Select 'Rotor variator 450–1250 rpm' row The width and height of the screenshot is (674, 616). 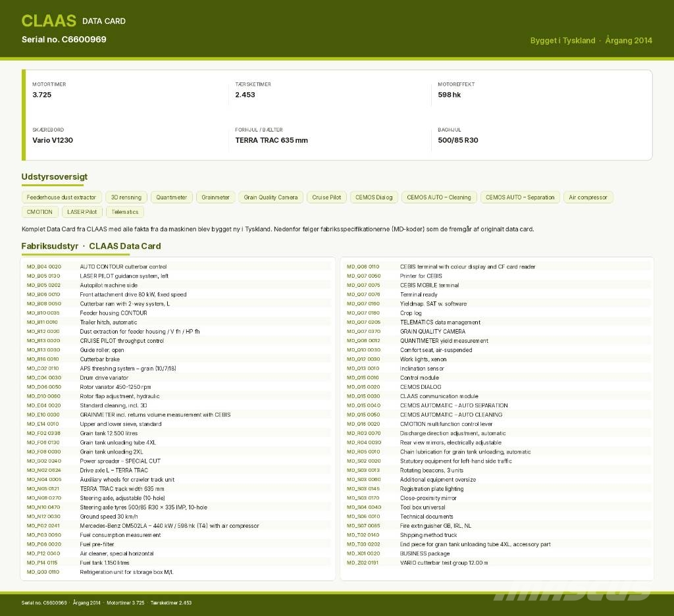tap(178, 387)
